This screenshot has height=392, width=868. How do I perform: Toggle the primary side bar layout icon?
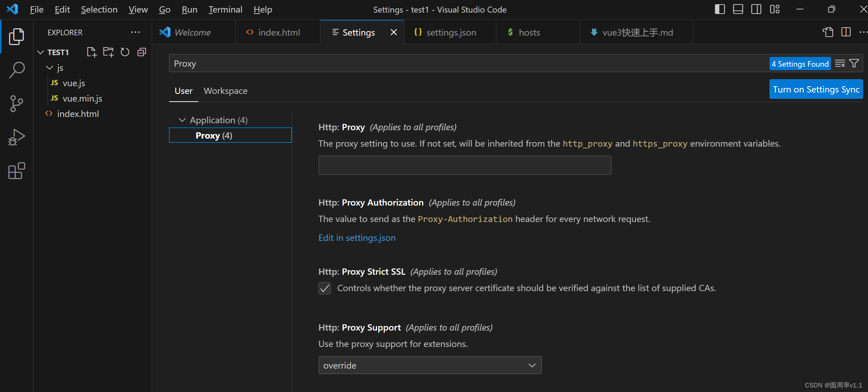click(x=720, y=9)
